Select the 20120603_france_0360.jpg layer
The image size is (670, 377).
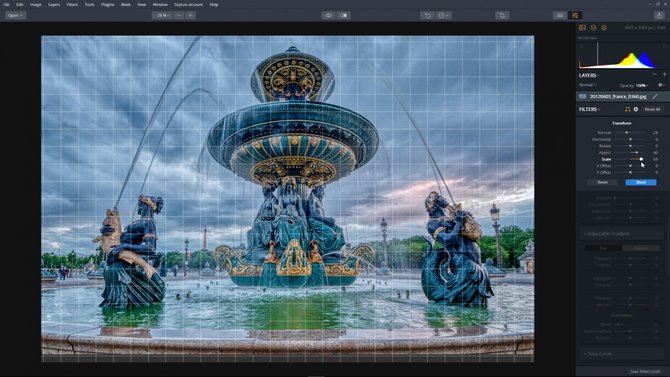point(623,97)
